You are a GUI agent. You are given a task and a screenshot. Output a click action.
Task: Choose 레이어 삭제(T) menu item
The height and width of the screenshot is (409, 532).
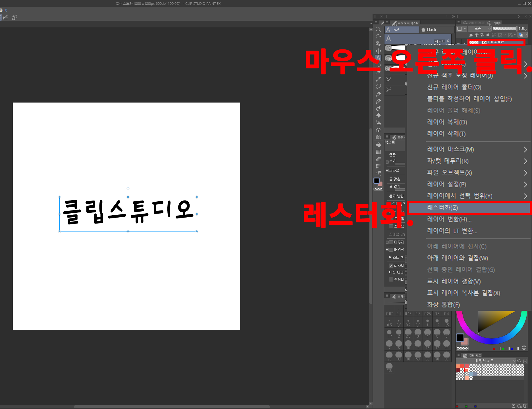[469, 134]
